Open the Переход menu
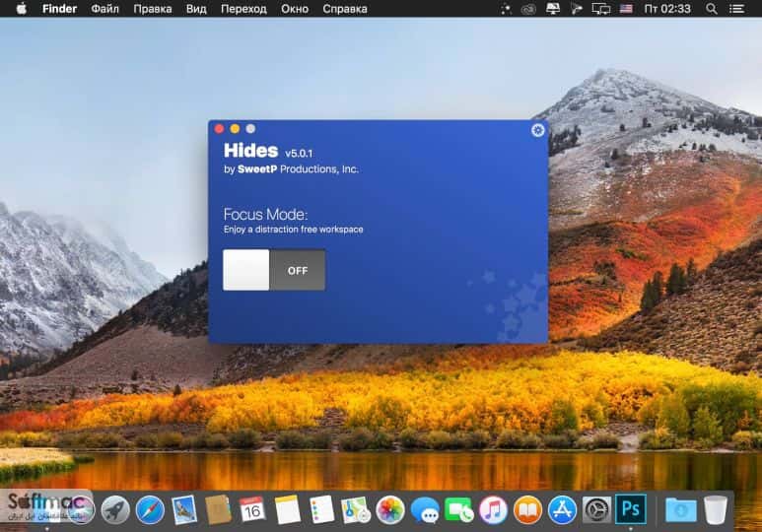 point(243,9)
